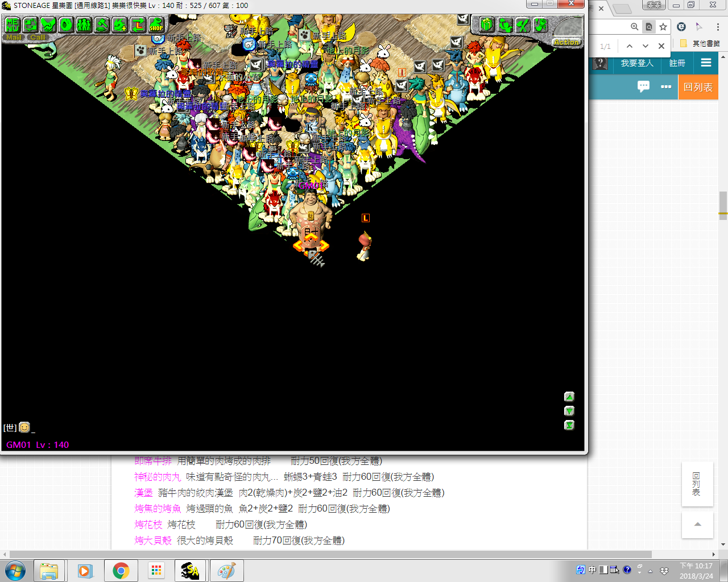Click the Call button in StoneAge
Screen dimensions: 728x582
(x=38, y=38)
